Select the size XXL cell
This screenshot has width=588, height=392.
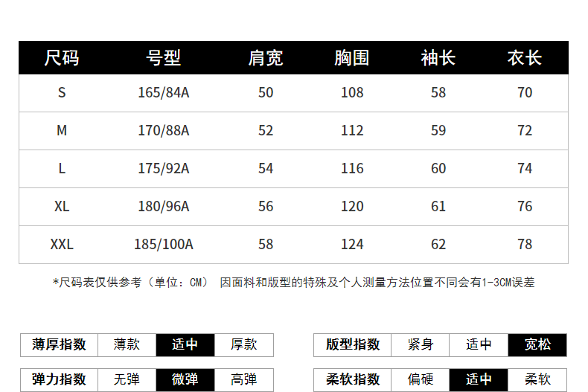(62, 244)
